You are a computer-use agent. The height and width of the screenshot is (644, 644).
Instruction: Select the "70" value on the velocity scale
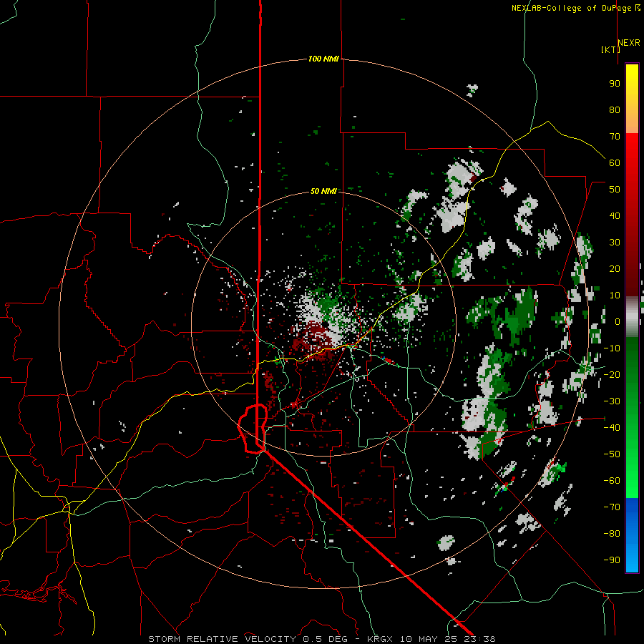click(615, 137)
